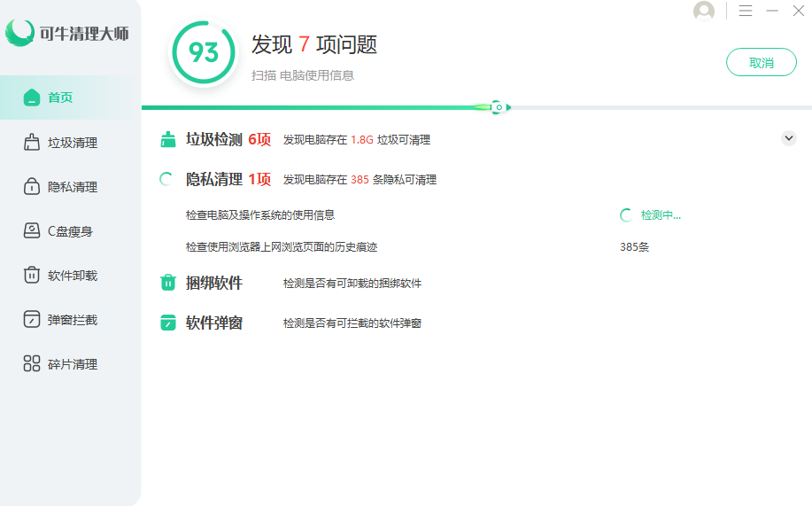
Task: Click the 软件弹窗 window icon
Action: tap(168, 323)
